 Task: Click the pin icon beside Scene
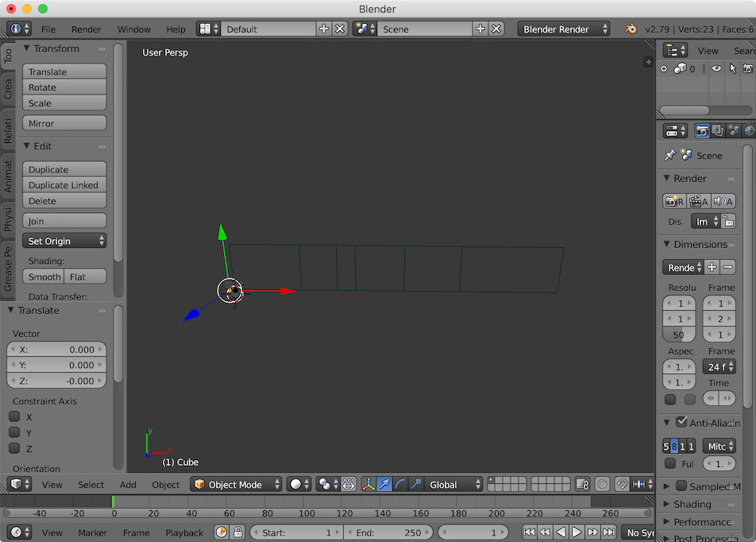pyautogui.click(x=669, y=155)
